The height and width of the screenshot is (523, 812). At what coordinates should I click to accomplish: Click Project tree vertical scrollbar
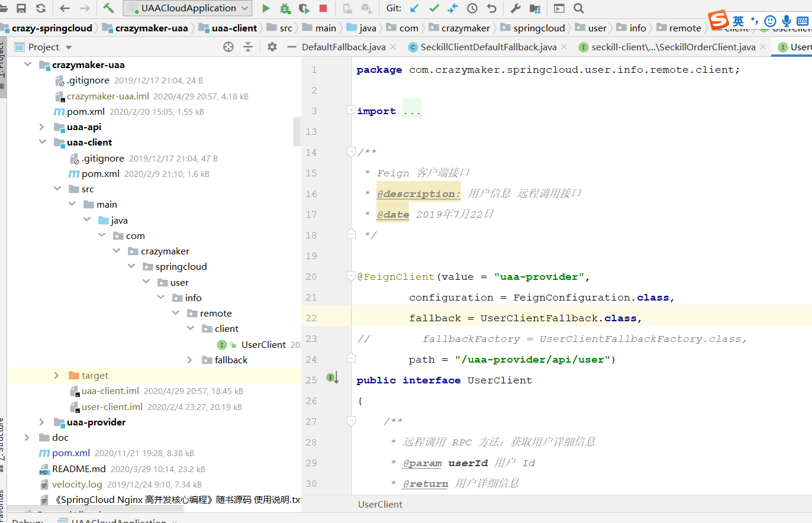pos(297,131)
